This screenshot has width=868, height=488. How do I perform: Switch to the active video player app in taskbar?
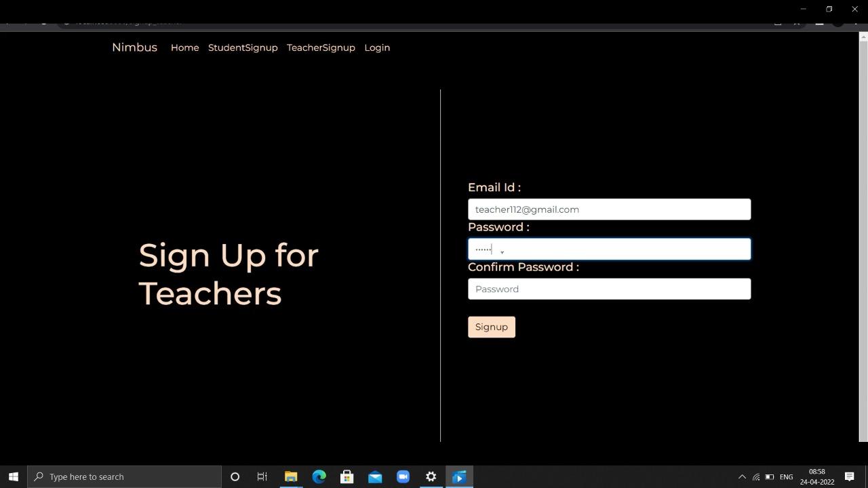(459, 476)
